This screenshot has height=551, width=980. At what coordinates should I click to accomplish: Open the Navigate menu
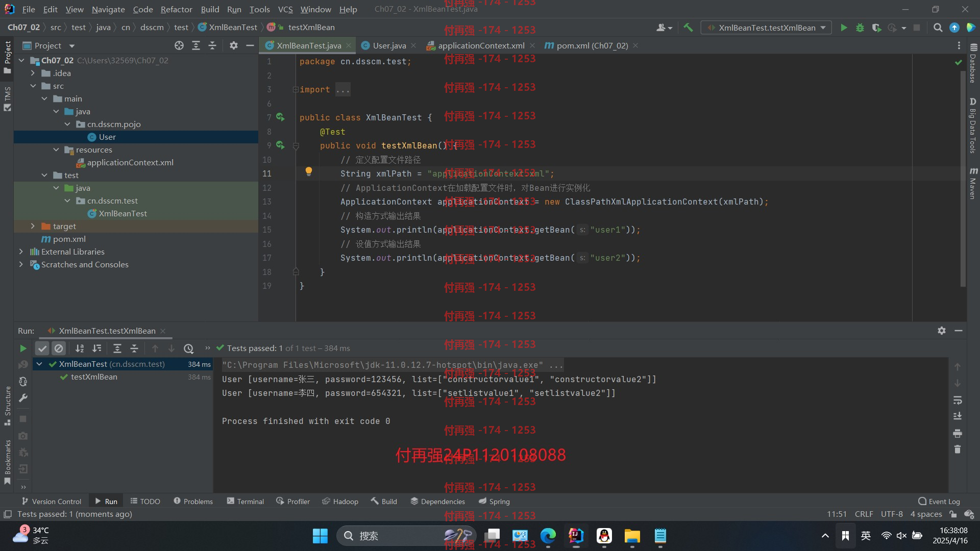coord(108,9)
